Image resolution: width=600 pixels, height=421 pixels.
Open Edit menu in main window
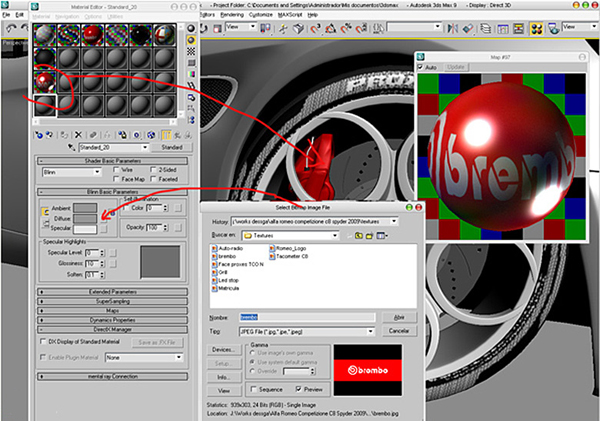click(20, 15)
